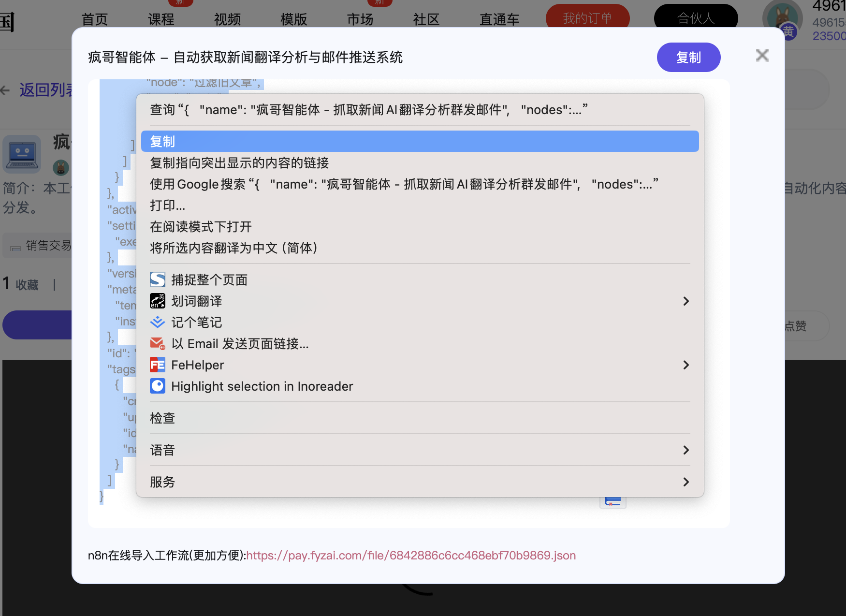Open 直通车 in the site navigation
This screenshot has height=616, width=846.
click(499, 19)
